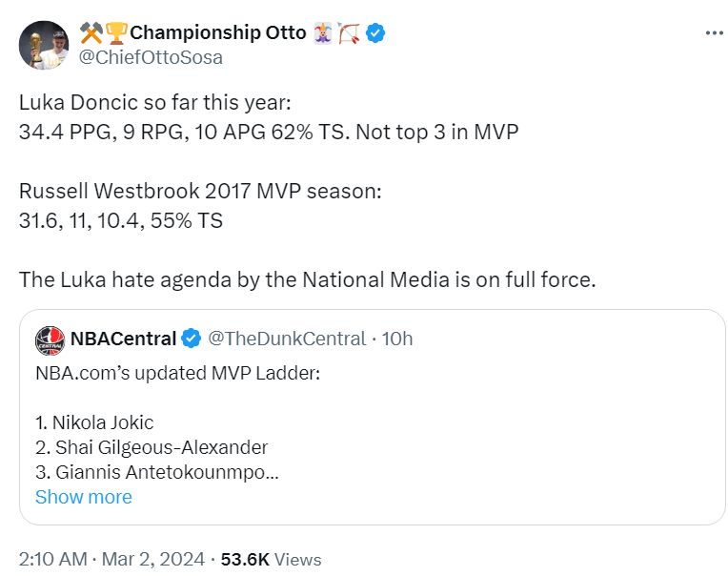Viewport: 728px width, 576px height.
Task: Open the NBACentral account name
Action: click(x=124, y=339)
